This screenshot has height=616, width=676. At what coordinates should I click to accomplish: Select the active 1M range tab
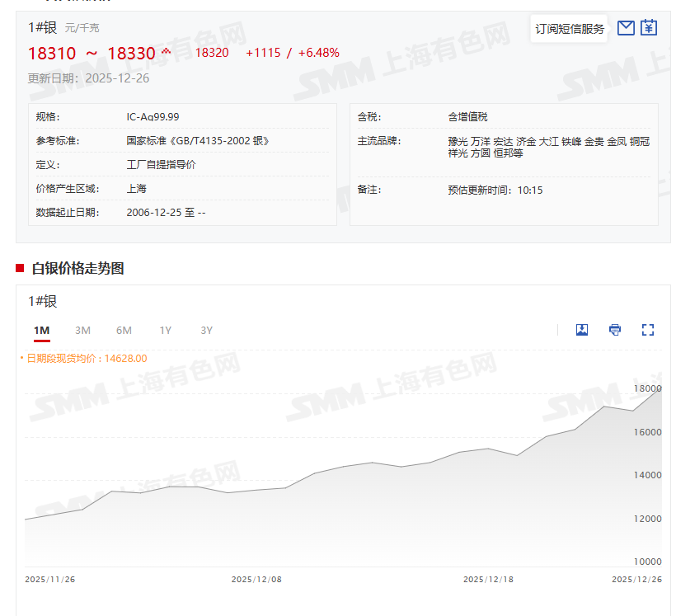click(42, 331)
